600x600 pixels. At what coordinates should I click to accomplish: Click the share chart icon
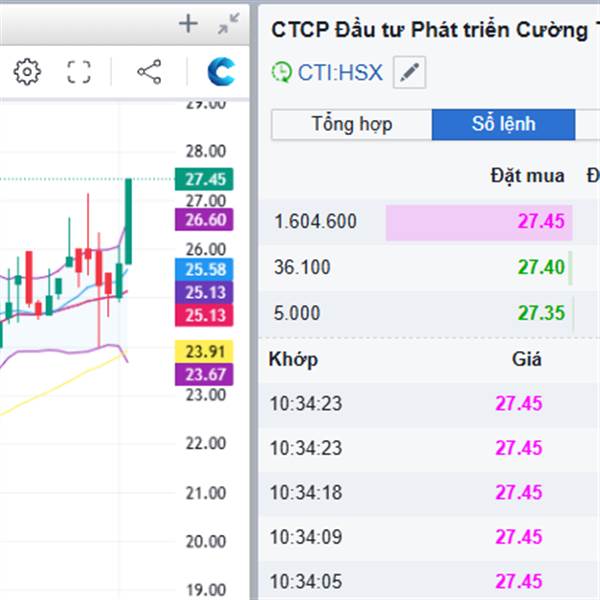(x=149, y=72)
